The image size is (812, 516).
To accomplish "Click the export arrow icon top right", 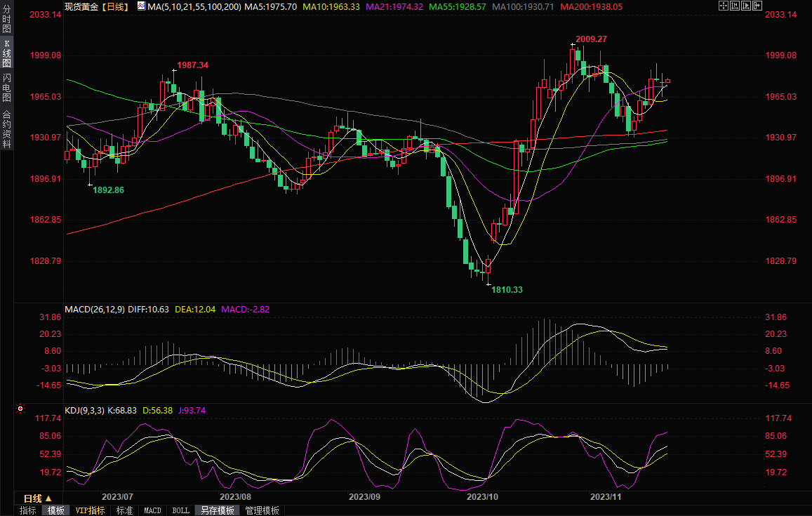I will [757, 6].
